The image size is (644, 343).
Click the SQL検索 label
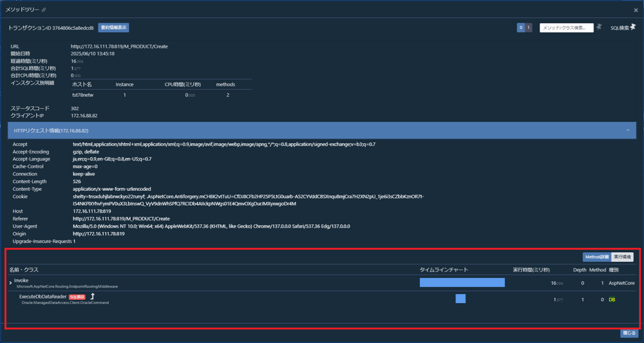620,28
